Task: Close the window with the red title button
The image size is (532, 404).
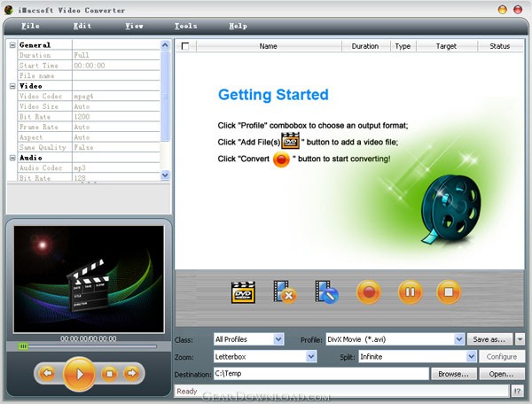Action: pos(518,10)
